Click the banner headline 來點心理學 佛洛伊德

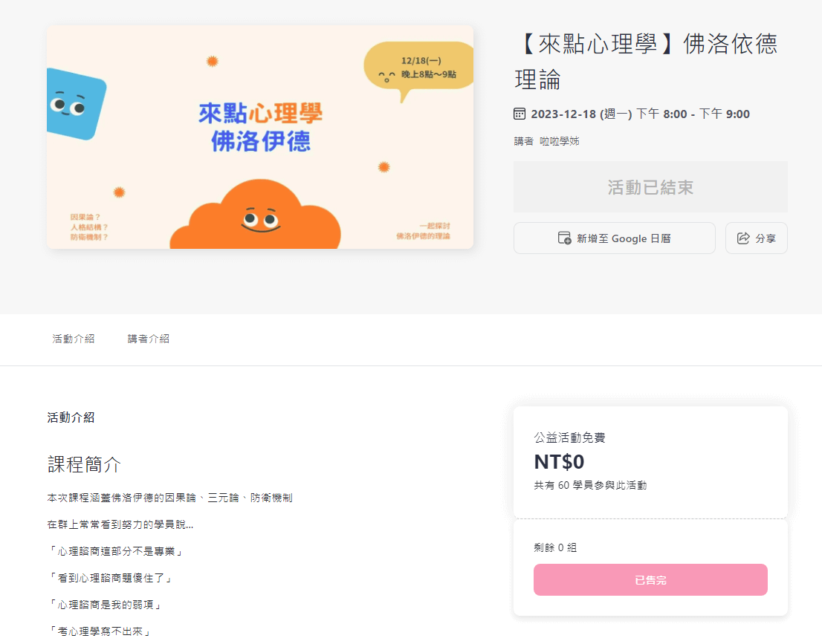260,127
